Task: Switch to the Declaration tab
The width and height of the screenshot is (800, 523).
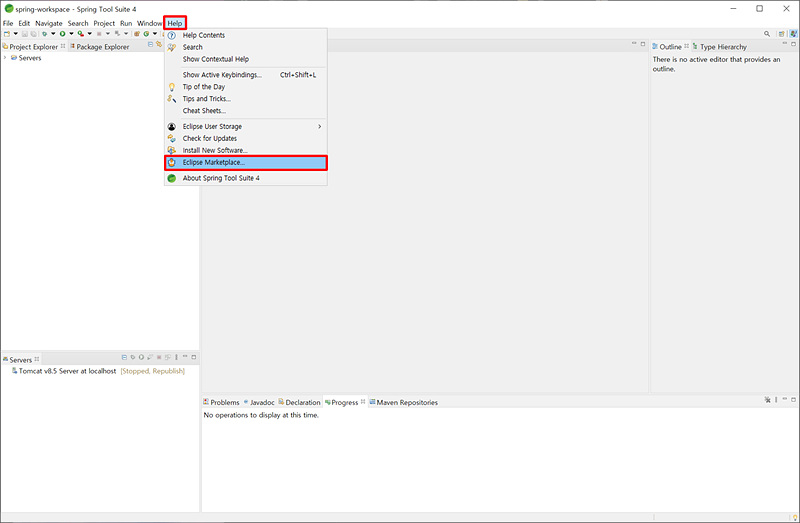Action: (x=299, y=402)
